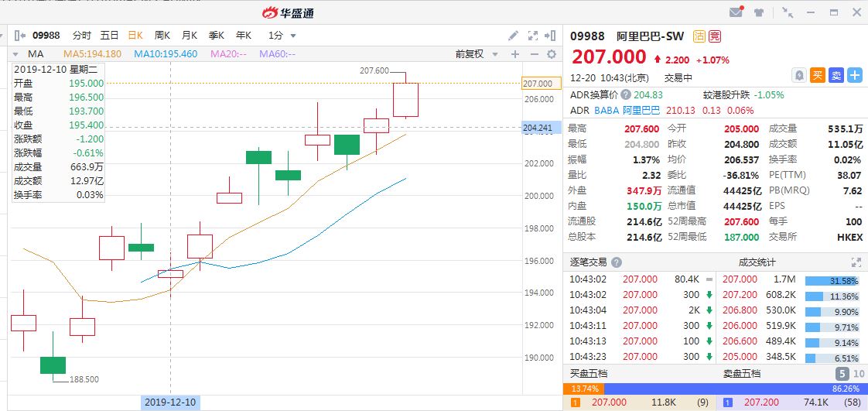This screenshot has height=411, width=868.
Task: Click the 买盘五档 header
Action: coord(588,373)
